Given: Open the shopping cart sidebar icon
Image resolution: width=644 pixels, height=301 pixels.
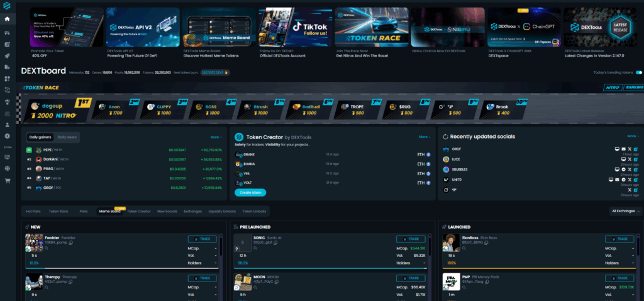Looking at the screenshot, I should click(x=8, y=179).
